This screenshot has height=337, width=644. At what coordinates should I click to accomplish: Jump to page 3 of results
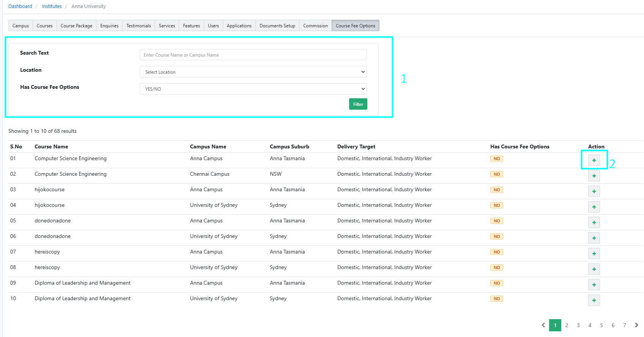(x=578, y=325)
